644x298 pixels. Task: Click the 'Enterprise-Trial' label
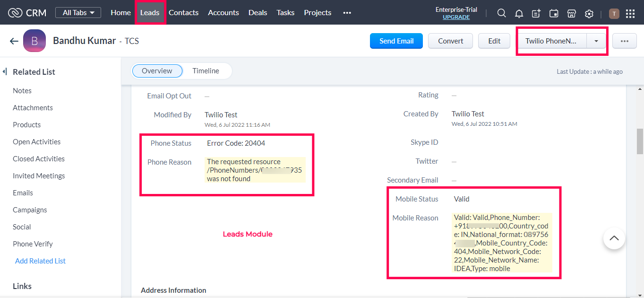(456, 9)
